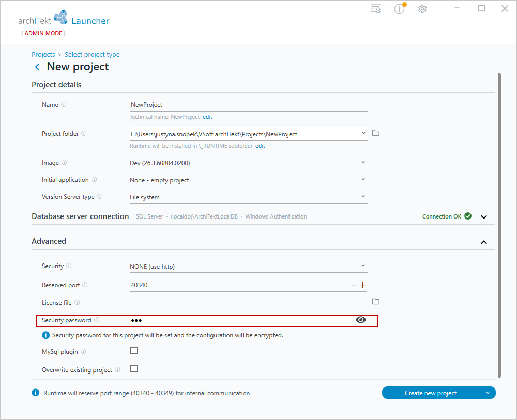
Task: Show info tooltip for Image
Action: 64,162
